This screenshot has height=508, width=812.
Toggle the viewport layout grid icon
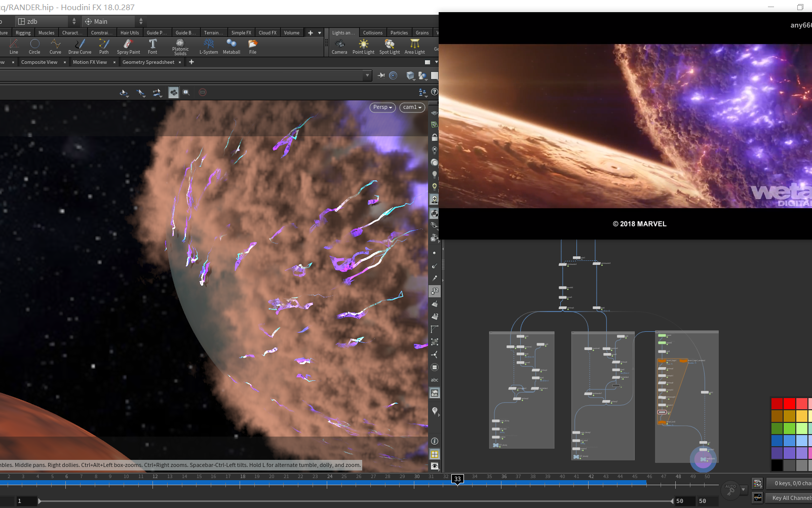click(434, 454)
